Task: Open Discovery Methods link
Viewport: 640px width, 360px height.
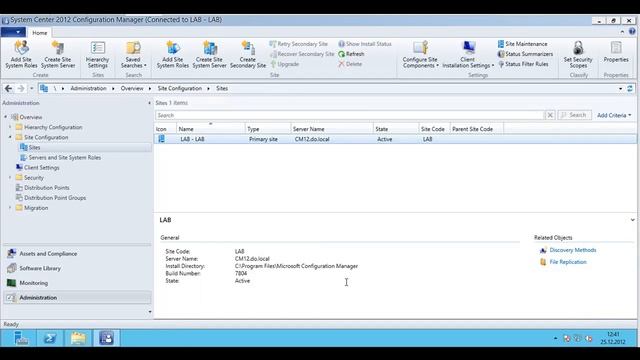Action: pos(573,250)
